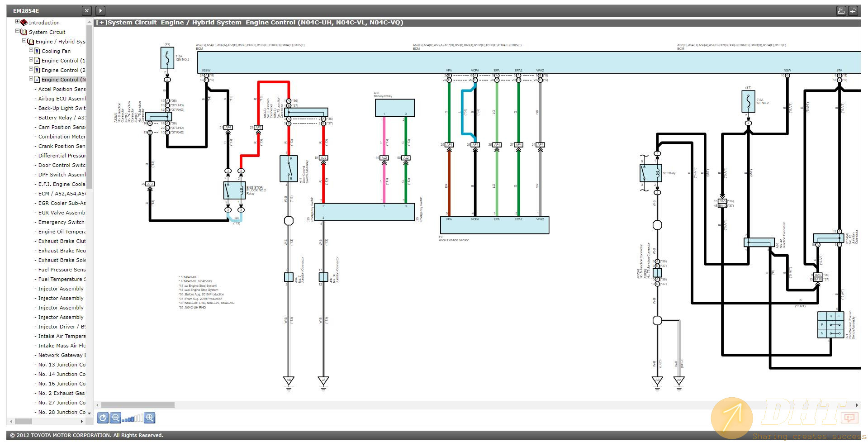Click the document icon beside Engine Control (2
The height and width of the screenshot is (442, 868).
pos(37,70)
